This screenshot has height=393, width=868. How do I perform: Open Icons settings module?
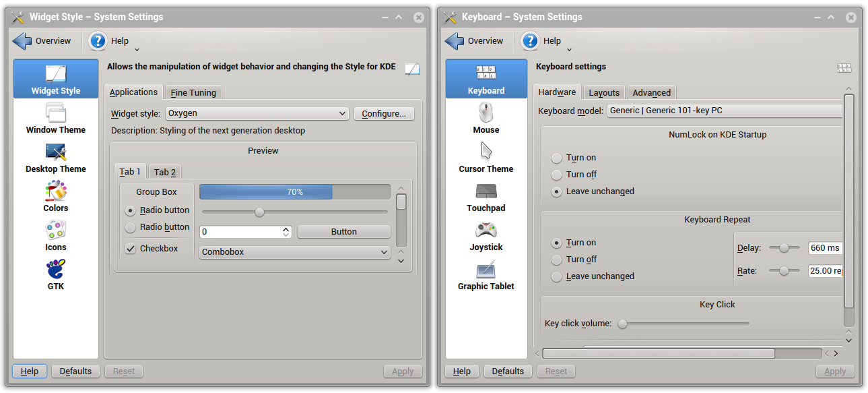pyautogui.click(x=56, y=236)
